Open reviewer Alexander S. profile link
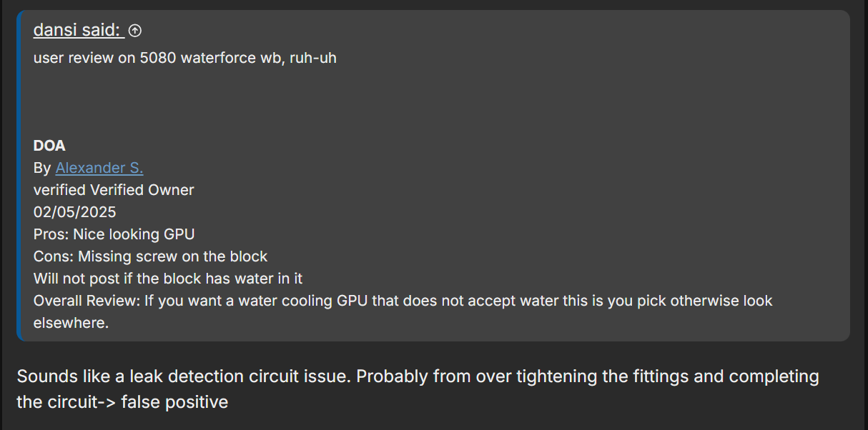 99,168
